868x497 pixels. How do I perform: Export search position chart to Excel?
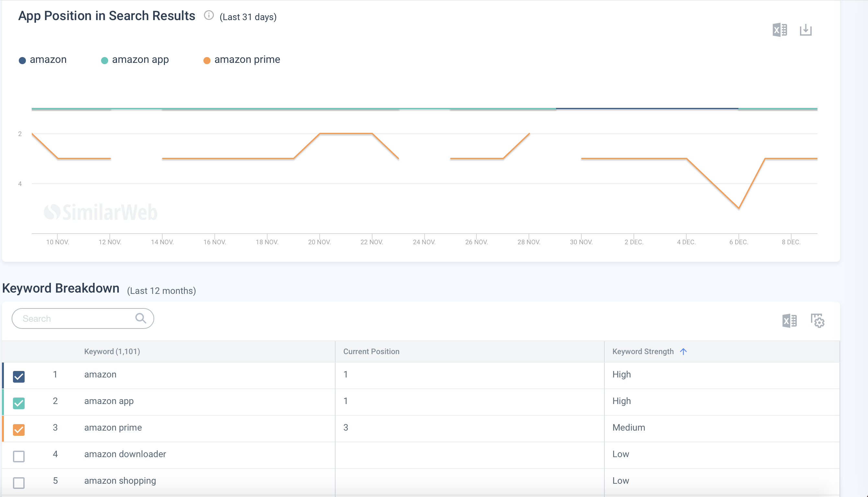coord(780,30)
